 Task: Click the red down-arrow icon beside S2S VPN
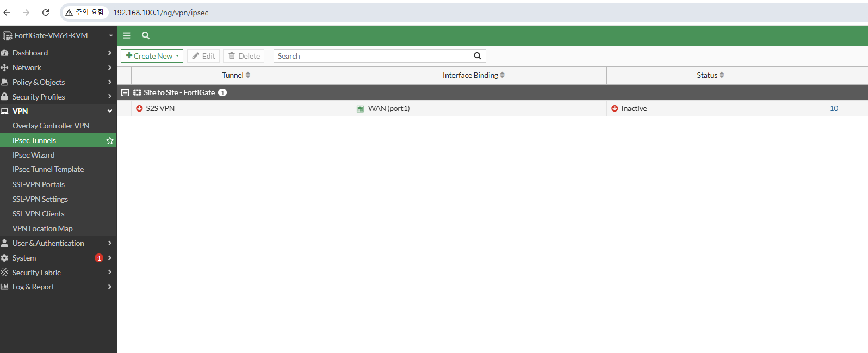point(139,108)
